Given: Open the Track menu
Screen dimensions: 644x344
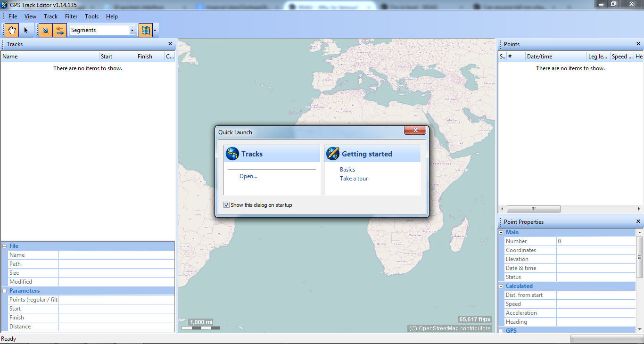Looking at the screenshot, I should (50, 16).
